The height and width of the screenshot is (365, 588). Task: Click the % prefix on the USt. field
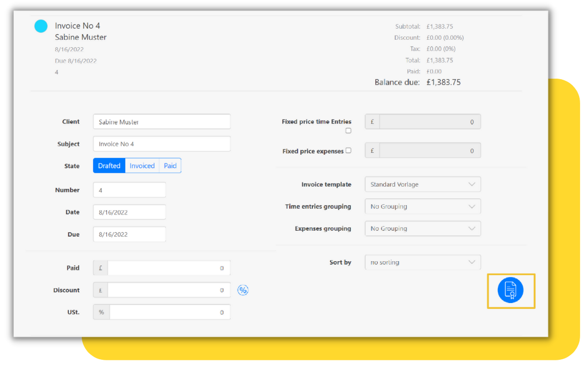(101, 312)
